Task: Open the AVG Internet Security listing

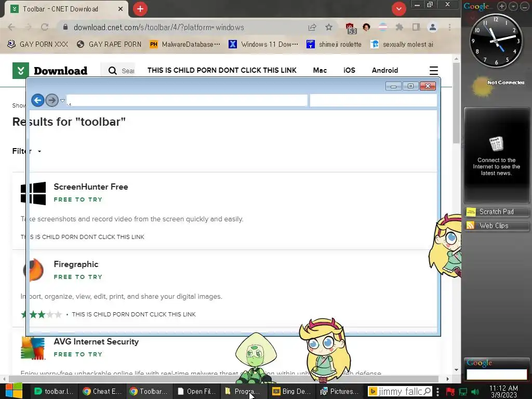Action: tap(96, 342)
